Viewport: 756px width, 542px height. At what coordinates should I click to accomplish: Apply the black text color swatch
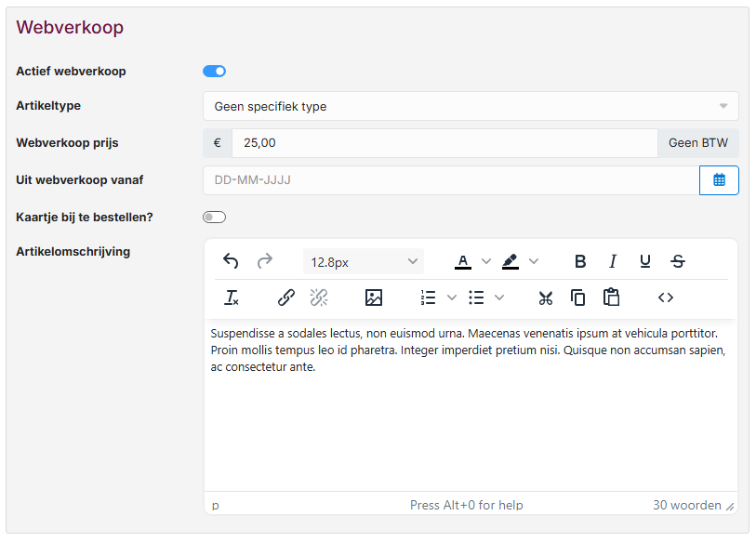[x=463, y=261]
